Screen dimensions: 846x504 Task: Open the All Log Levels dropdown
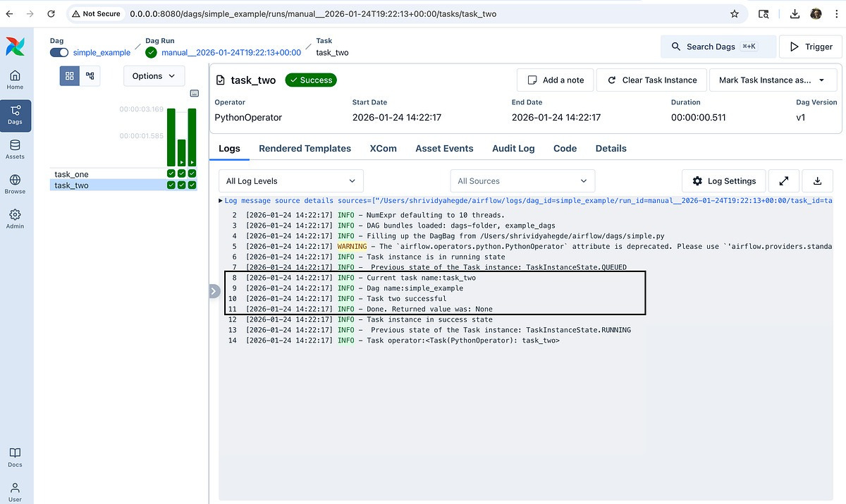tap(291, 181)
